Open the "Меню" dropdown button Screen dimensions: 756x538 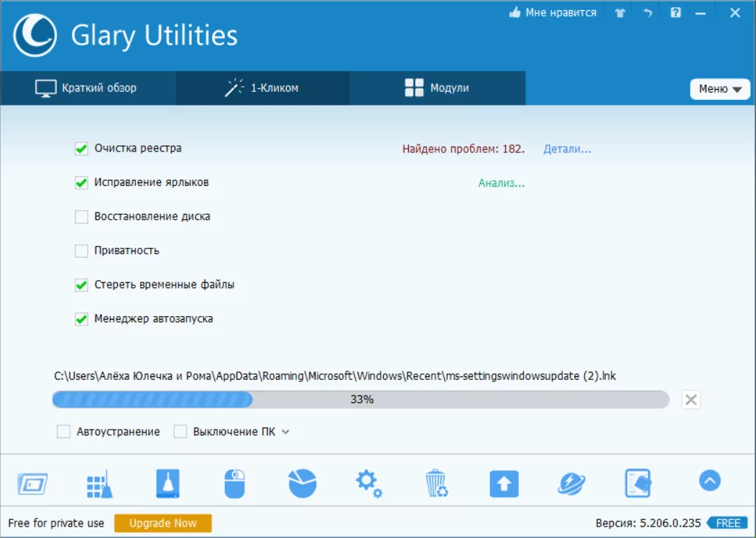click(719, 89)
